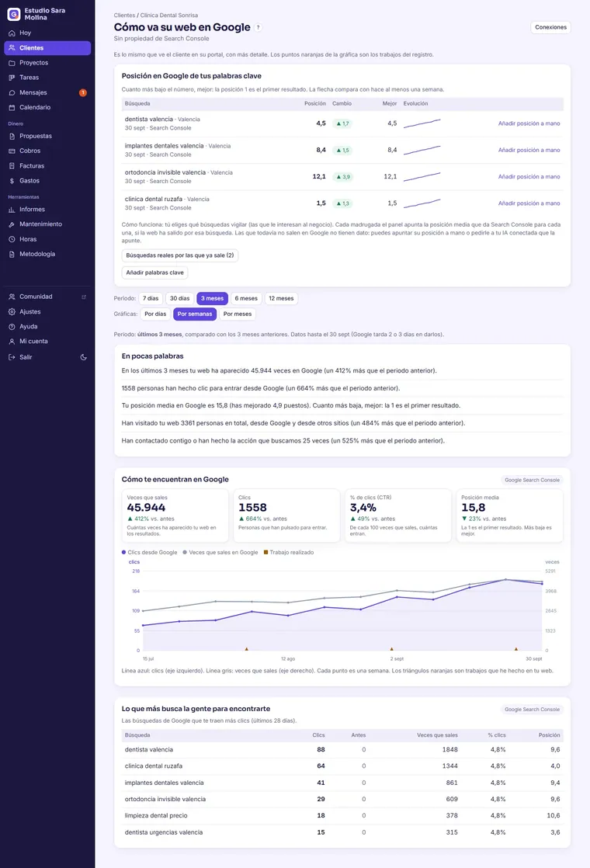
Task: Expand Búsquedas reales por las que ya sale
Action: tap(180, 255)
